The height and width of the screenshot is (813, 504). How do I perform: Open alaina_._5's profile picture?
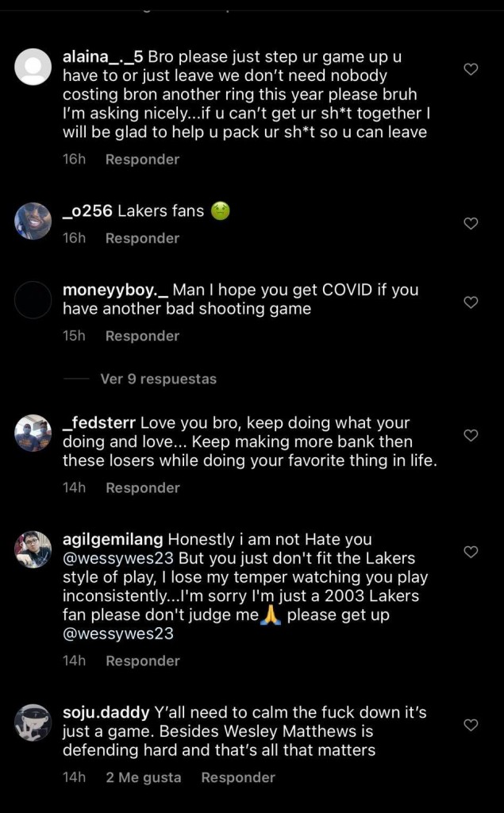[33, 66]
